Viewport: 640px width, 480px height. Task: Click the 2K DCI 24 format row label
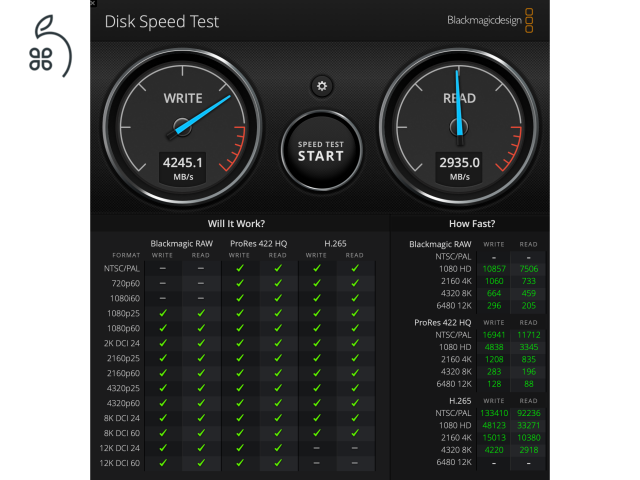(x=122, y=343)
